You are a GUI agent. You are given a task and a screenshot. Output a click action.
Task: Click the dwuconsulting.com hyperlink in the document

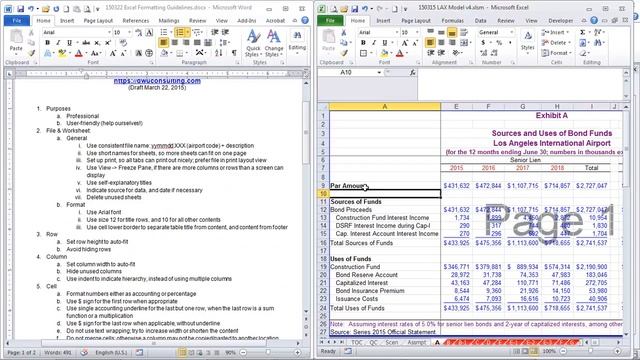point(157,81)
